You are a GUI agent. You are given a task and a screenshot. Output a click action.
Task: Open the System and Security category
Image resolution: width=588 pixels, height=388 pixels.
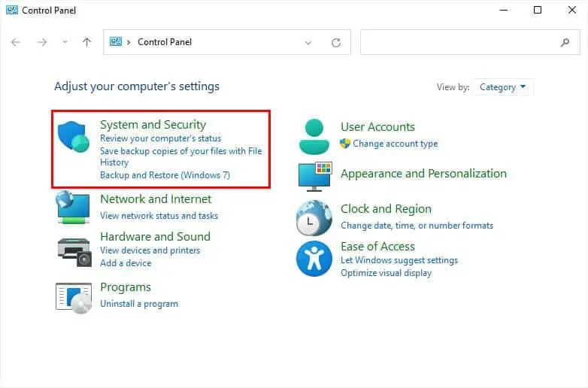click(x=153, y=125)
